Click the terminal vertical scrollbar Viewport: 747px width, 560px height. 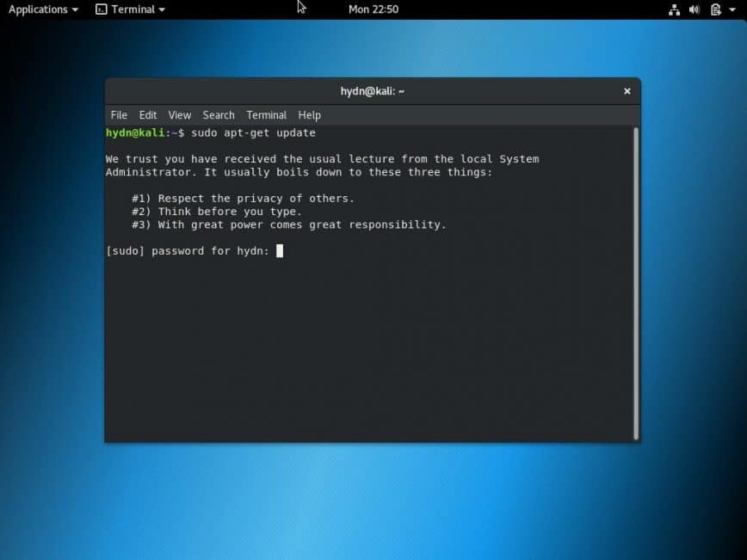[636, 282]
